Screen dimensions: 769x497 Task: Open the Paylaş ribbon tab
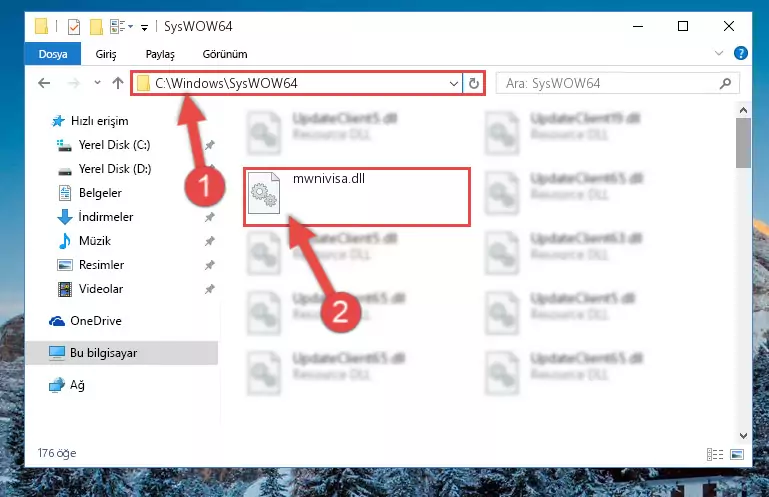coord(160,54)
